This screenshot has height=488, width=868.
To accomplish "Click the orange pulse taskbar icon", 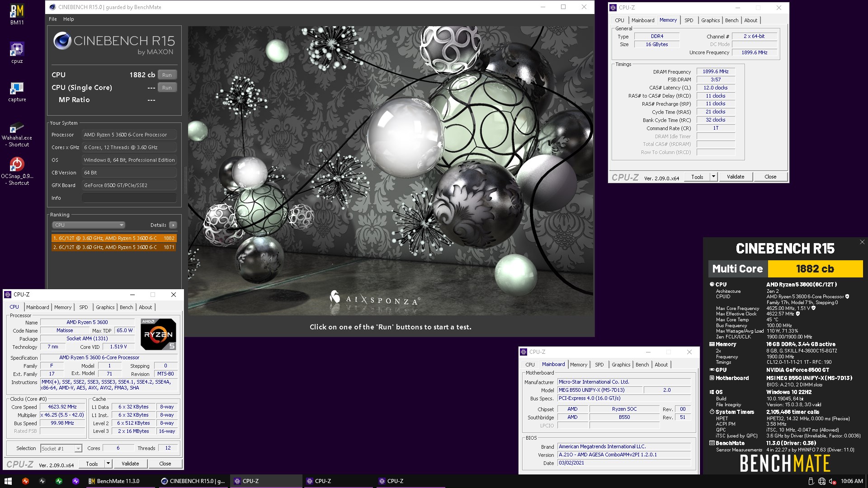I will pyautogui.click(x=25, y=481).
